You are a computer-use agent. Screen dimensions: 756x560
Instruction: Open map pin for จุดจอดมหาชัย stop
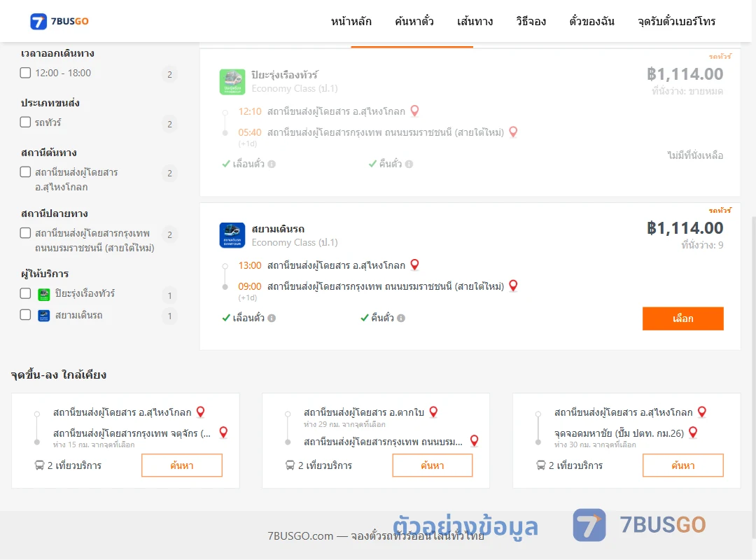pyautogui.click(x=693, y=432)
